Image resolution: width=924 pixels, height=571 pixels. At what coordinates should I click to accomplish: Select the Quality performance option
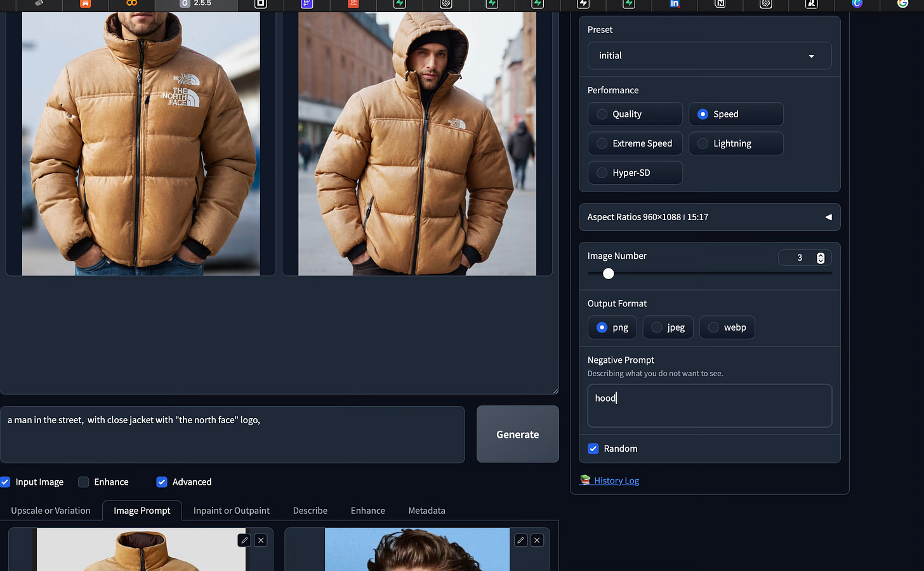click(635, 114)
